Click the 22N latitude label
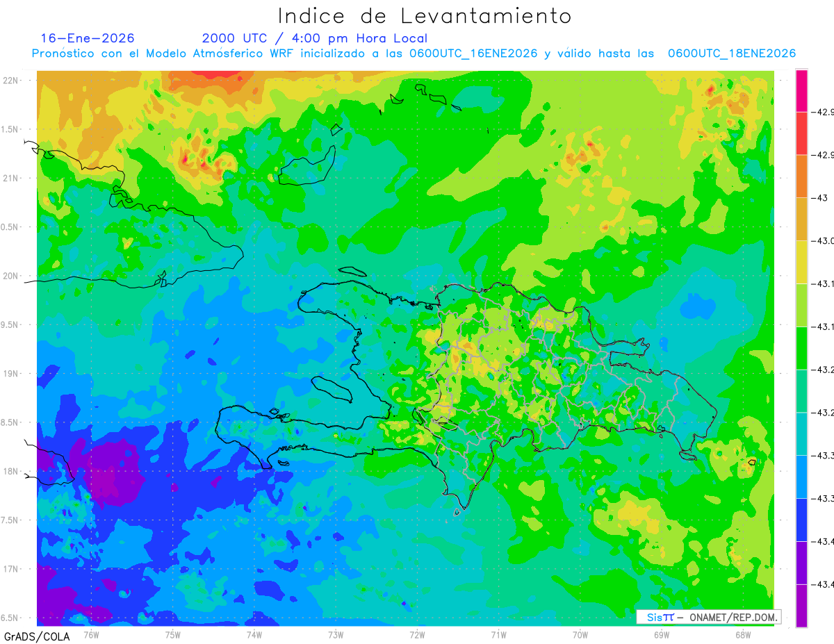This screenshot has width=834, height=644. click(11, 80)
